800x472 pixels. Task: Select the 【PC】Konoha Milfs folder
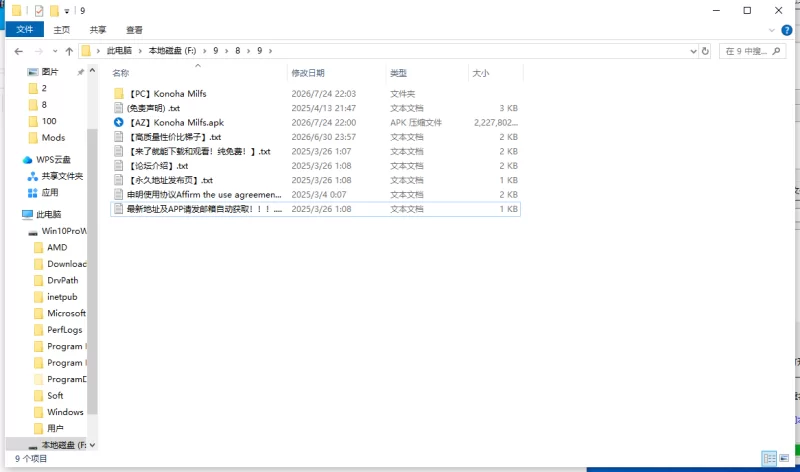pos(315,93)
